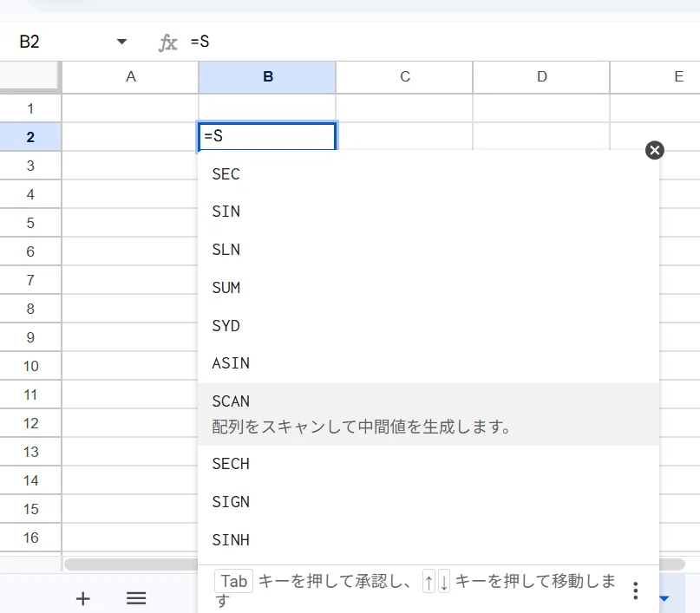
Task: Click the horizontal scrollbar
Action: coord(131,564)
